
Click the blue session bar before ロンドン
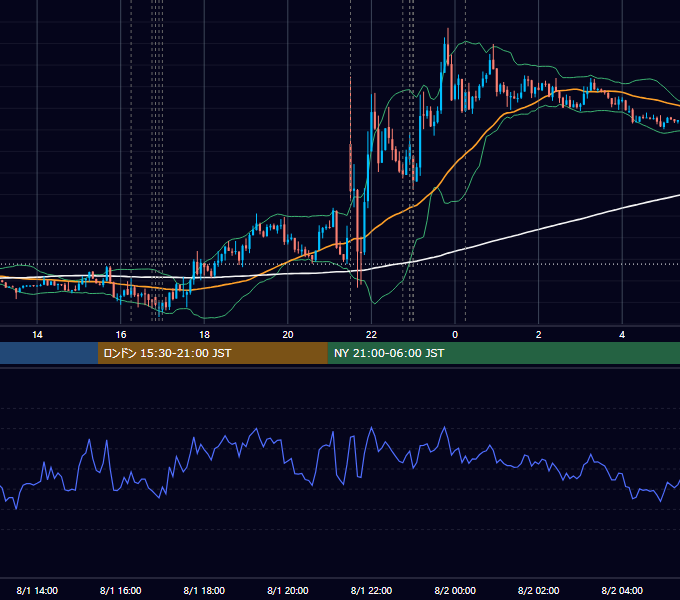click(x=49, y=353)
